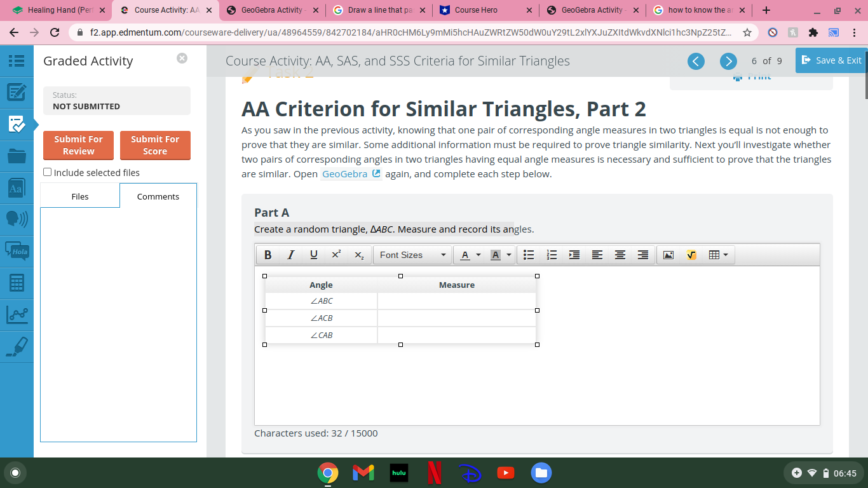Viewport: 868px width, 488px height.
Task: Open the Hola translation chat tool
Action: [17, 251]
